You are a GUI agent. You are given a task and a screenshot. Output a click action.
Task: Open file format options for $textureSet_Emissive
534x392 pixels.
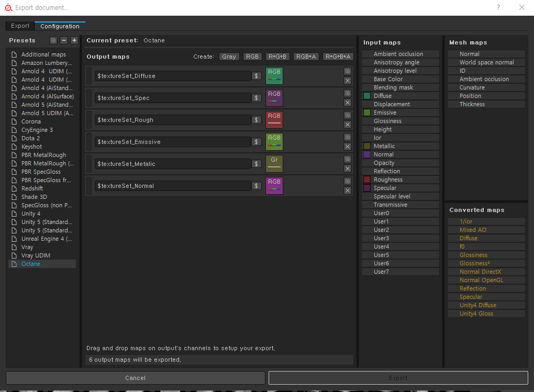point(256,142)
